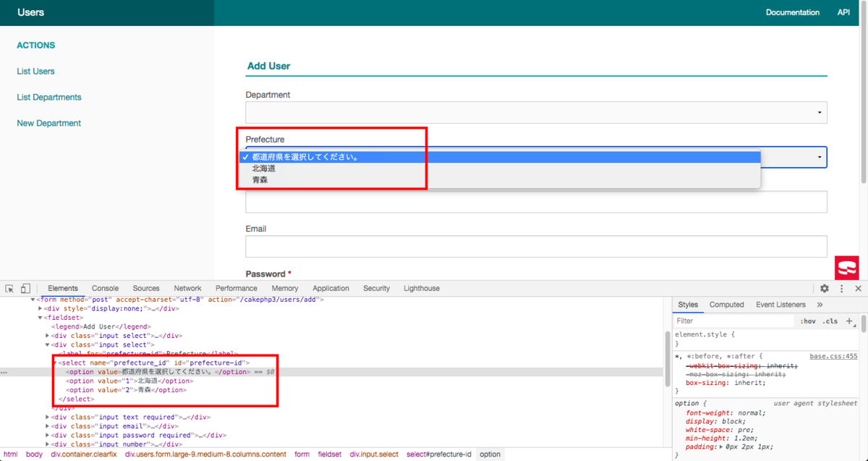868x461 pixels.
Task: Activate the inspect element picker icon
Action: click(x=9, y=288)
